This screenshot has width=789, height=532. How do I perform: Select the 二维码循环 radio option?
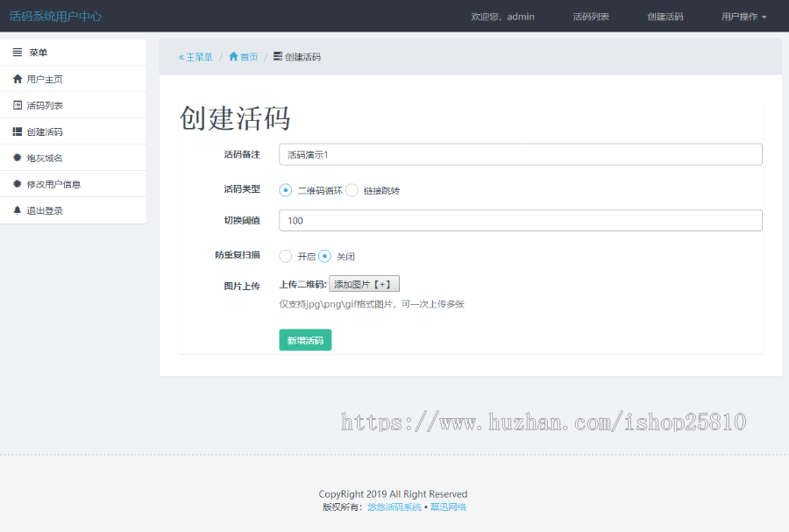[x=284, y=189]
